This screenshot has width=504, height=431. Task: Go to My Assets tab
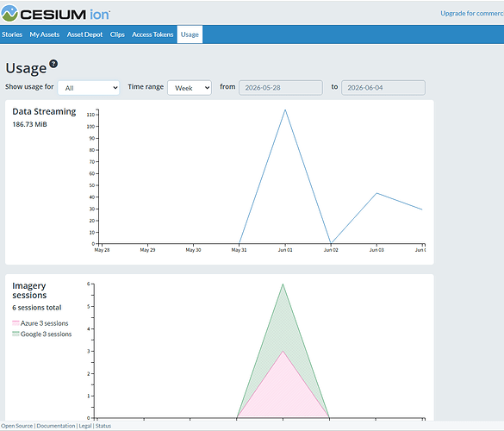pyautogui.click(x=45, y=34)
